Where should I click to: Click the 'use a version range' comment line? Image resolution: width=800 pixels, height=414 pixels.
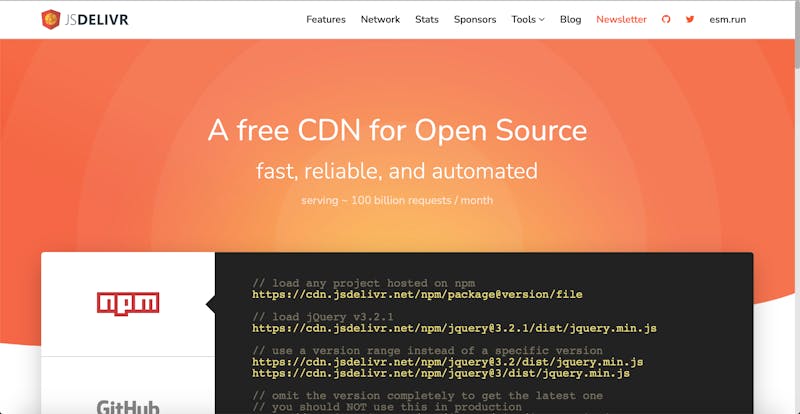click(428, 351)
